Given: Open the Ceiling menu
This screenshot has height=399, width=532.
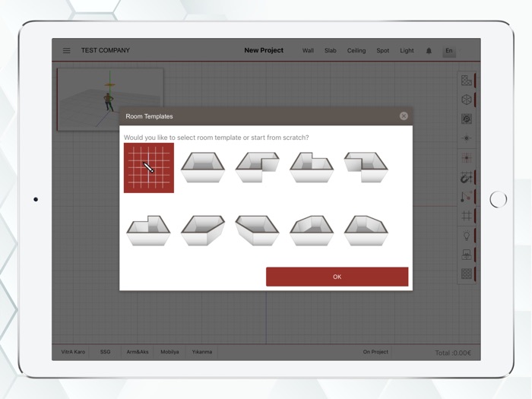Looking at the screenshot, I should click(356, 51).
